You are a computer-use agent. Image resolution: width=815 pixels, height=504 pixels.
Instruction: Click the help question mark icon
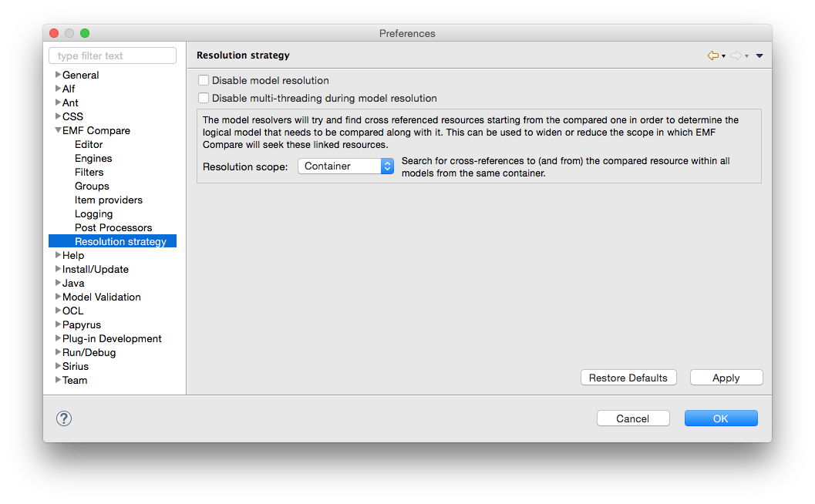(x=64, y=418)
